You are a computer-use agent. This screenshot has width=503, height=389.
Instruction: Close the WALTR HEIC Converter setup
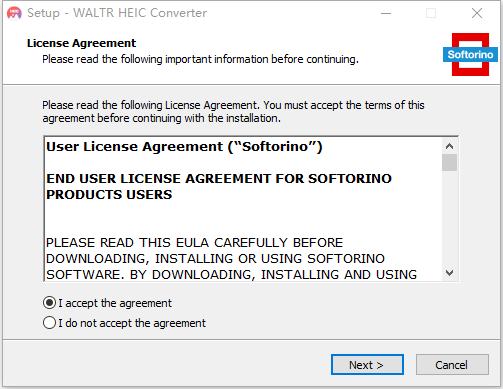tap(477, 13)
